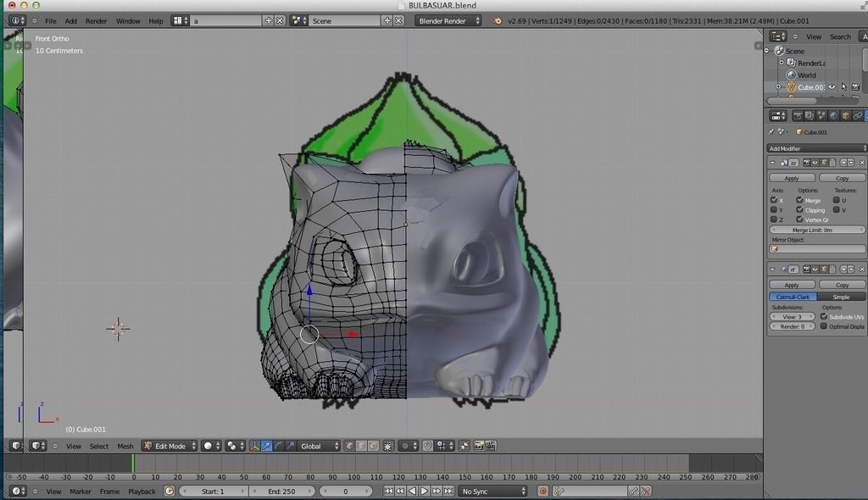Click the snap magnet icon in 3D header
868x500 pixels.
click(427, 446)
